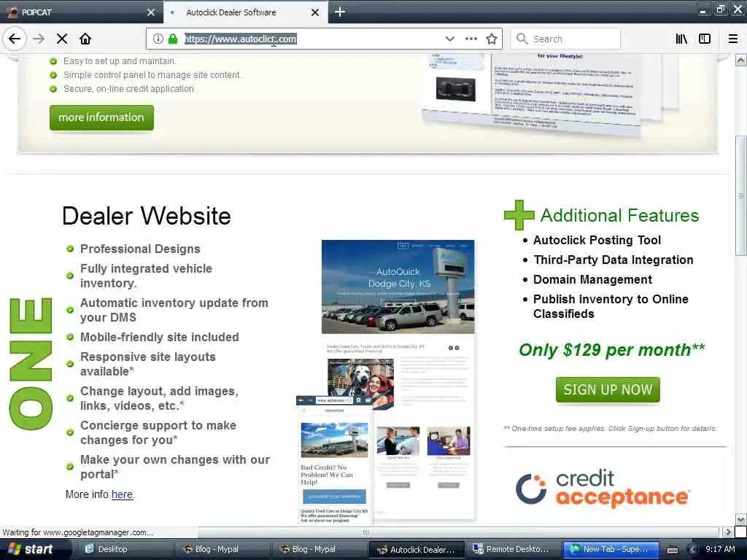Click the Domain Management bullet text
This screenshot has width=747, height=560.
[592, 279]
